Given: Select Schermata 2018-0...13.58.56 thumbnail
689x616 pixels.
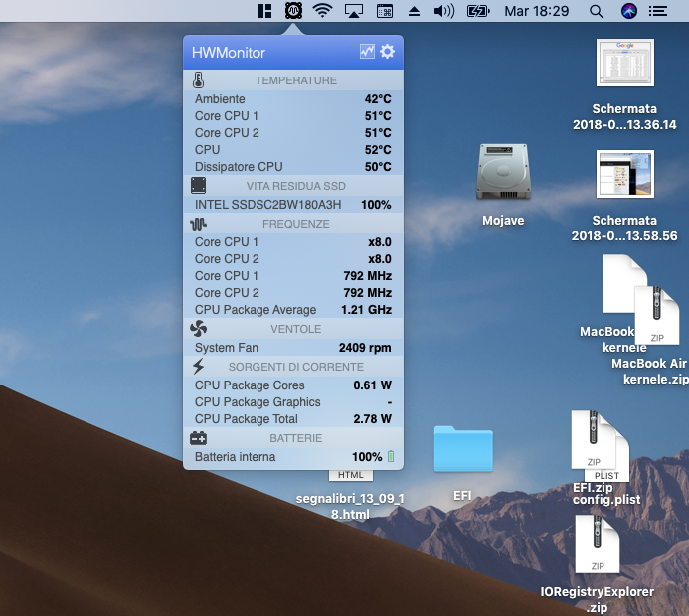Looking at the screenshot, I should tap(624, 174).
